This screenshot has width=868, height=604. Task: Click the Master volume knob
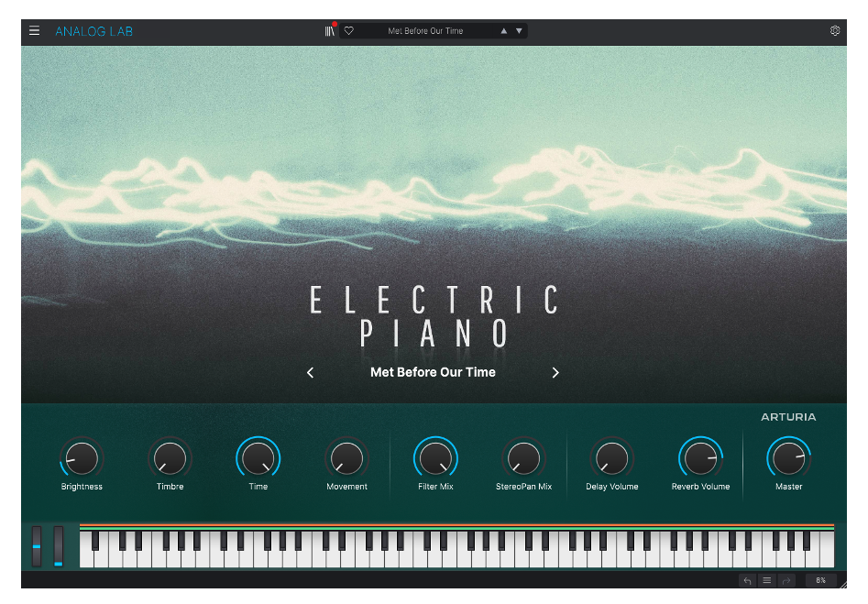point(788,456)
